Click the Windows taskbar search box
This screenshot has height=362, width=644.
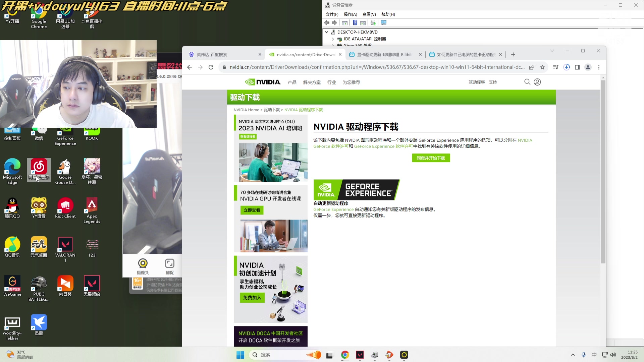tap(285, 355)
